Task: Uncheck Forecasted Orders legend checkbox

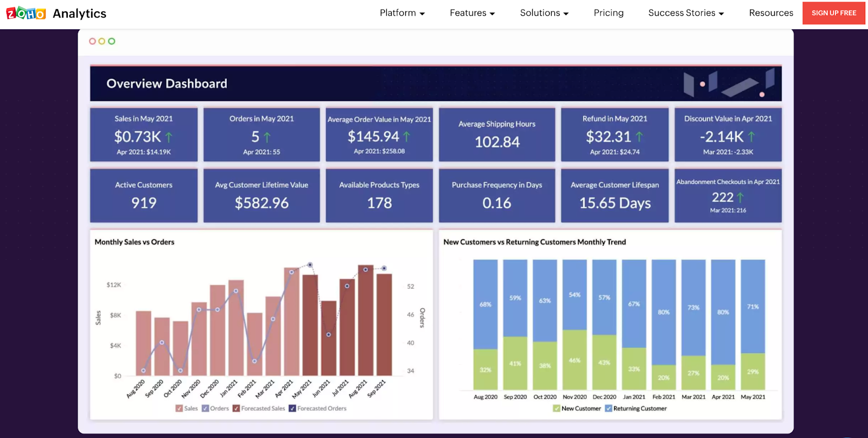Action: (x=292, y=409)
